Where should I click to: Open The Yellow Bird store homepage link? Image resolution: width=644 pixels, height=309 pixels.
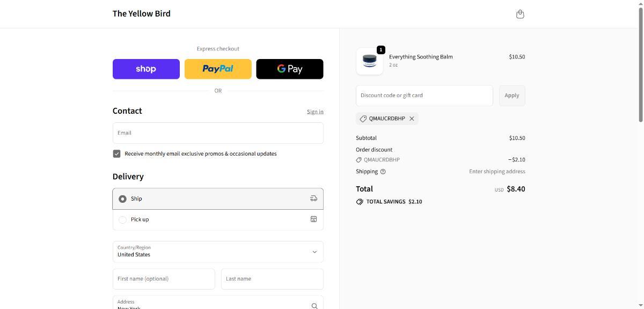pos(141,13)
